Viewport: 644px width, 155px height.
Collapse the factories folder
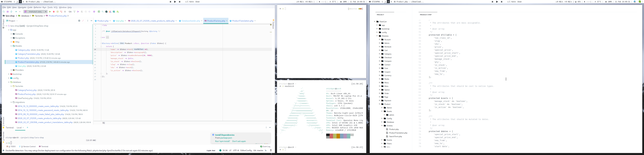11,86
